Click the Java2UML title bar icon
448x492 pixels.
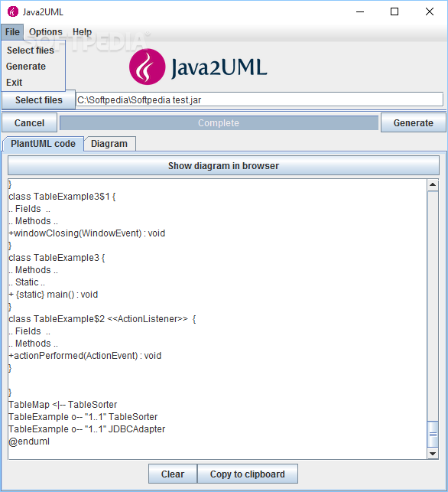tap(13, 12)
